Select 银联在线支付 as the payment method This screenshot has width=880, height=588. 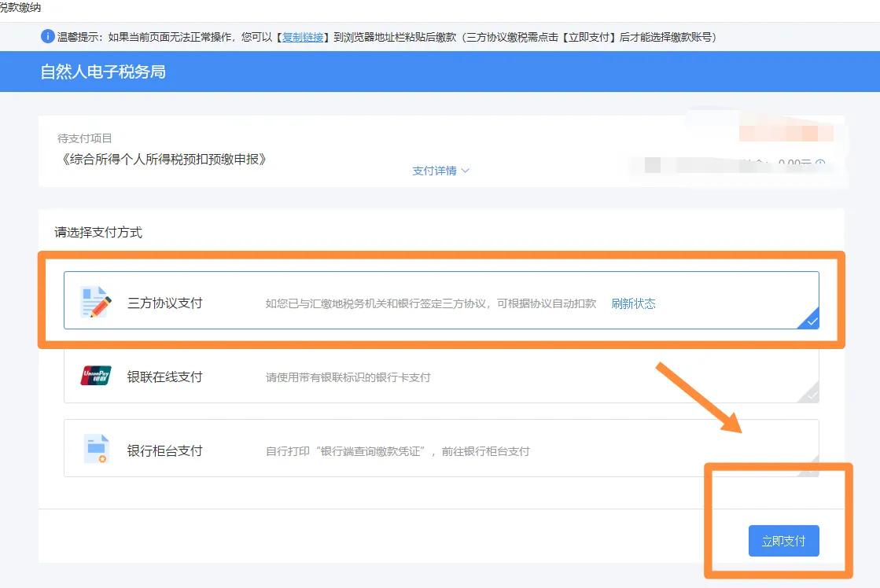click(x=440, y=376)
